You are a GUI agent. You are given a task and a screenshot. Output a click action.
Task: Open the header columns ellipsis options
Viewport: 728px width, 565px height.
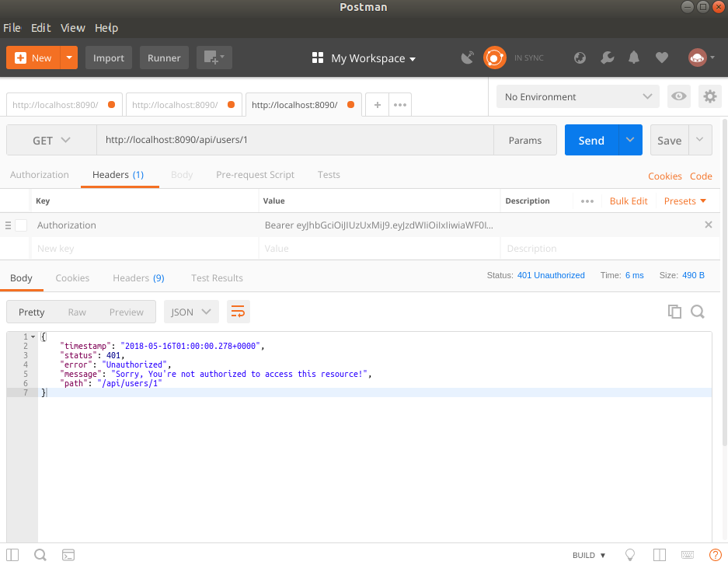[x=587, y=201]
